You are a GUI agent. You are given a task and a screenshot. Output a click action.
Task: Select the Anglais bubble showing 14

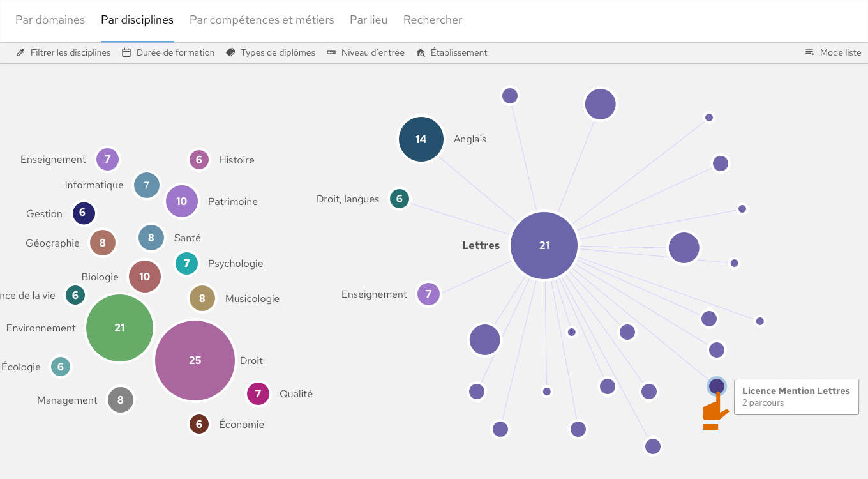421,139
